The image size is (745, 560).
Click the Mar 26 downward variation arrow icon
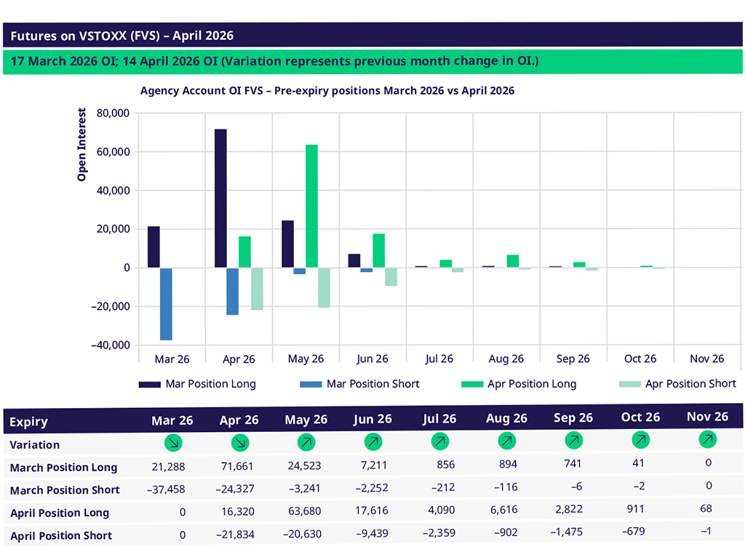173,443
